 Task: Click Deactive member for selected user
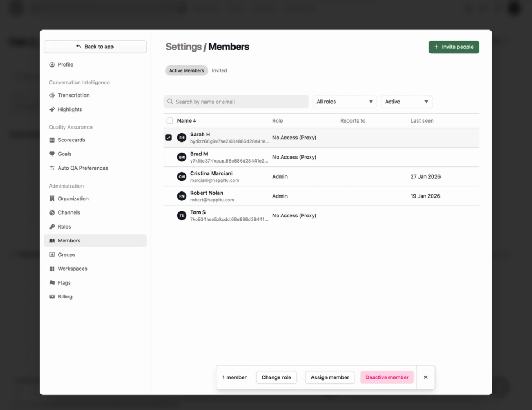point(387,377)
